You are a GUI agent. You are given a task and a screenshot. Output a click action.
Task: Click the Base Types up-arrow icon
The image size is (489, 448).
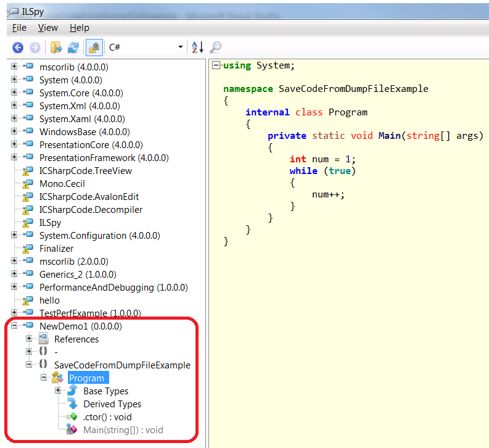point(72,390)
